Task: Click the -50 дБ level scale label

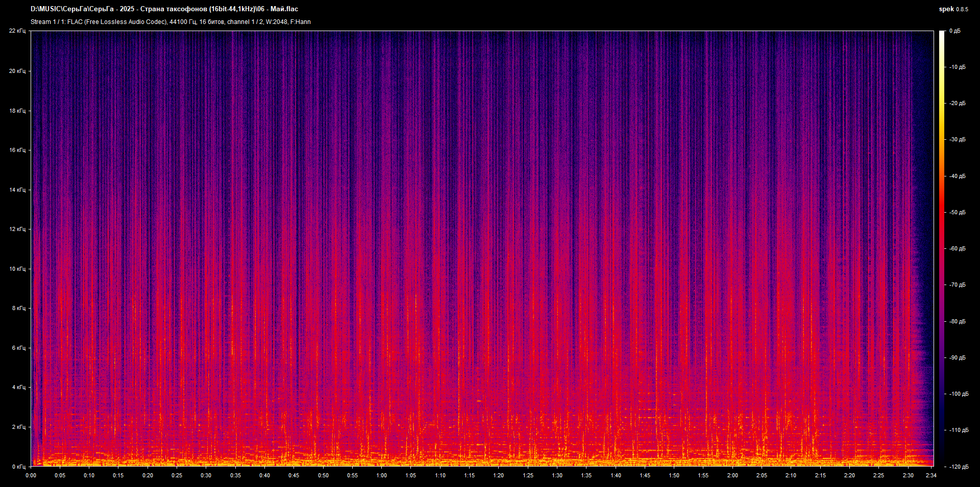Action: click(958, 213)
